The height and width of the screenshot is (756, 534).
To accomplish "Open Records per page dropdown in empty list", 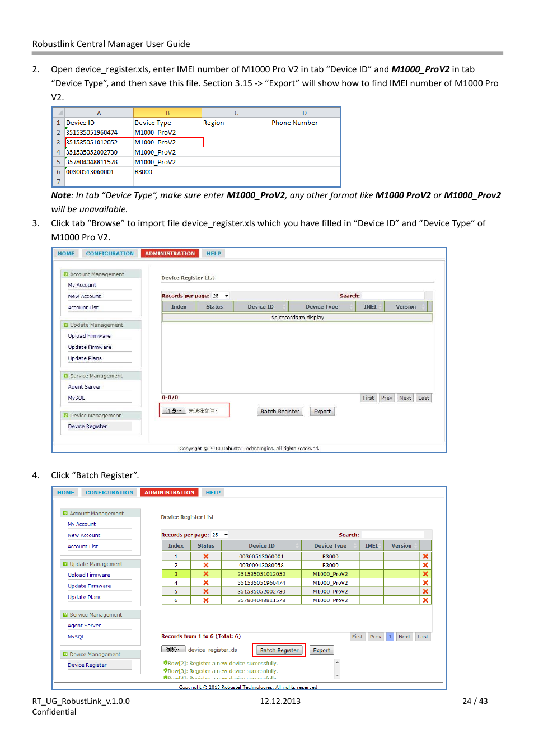I will tap(221, 296).
